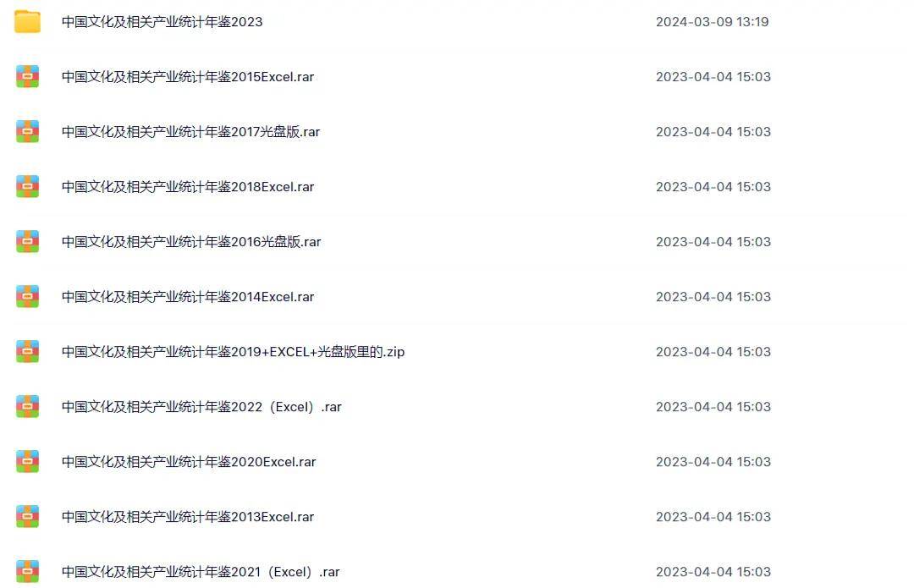Click the archive icon for 2013Excel.rar
Viewport: 914px width, 588px height.
(x=27, y=516)
